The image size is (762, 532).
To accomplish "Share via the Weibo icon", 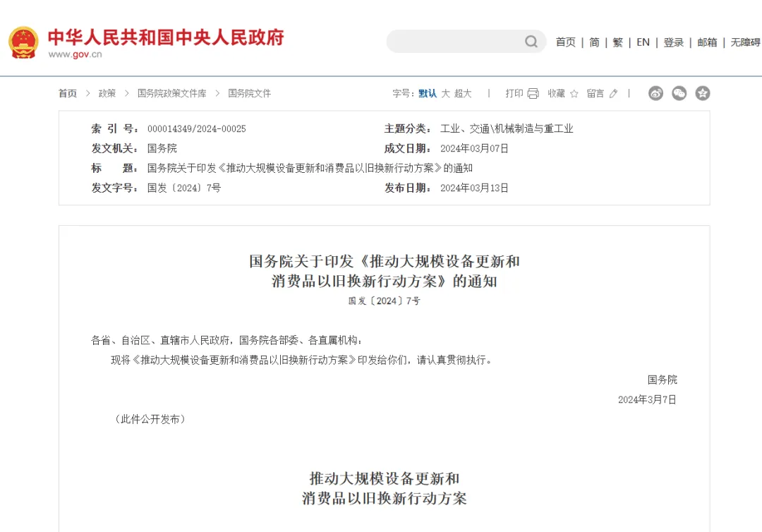I will (655, 93).
